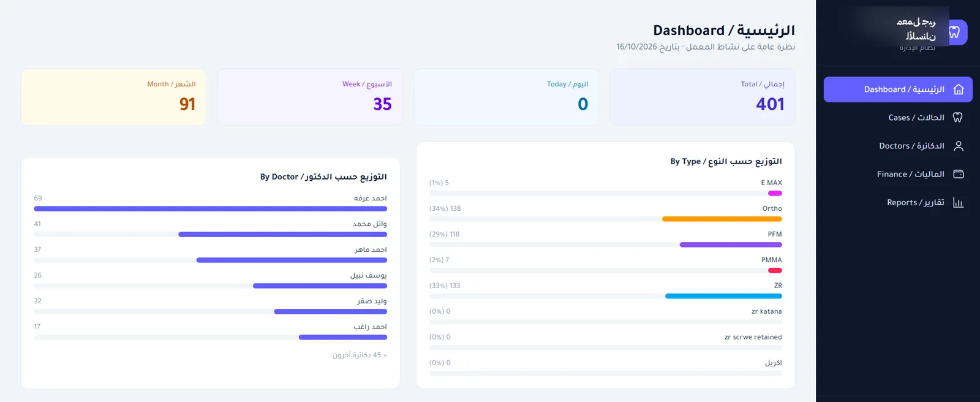Viewport: 980px width, 402px height.
Task: Click the '(34%) 138' Ortho value
Action: pyautogui.click(x=445, y=208)
